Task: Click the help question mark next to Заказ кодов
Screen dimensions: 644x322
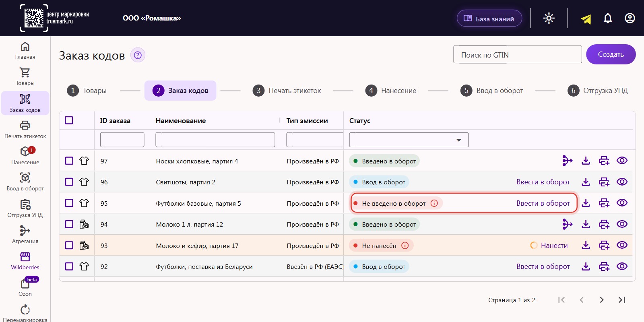Action: click(x=138, y=55)
